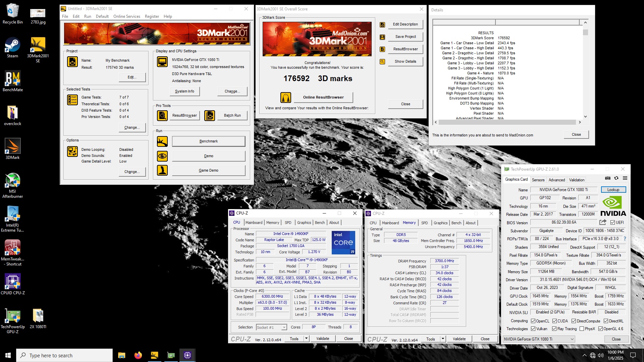This screenshot has height=362, width=644.
Task: Click the Benchmark car icon in Run section
Action: (162, 141)
